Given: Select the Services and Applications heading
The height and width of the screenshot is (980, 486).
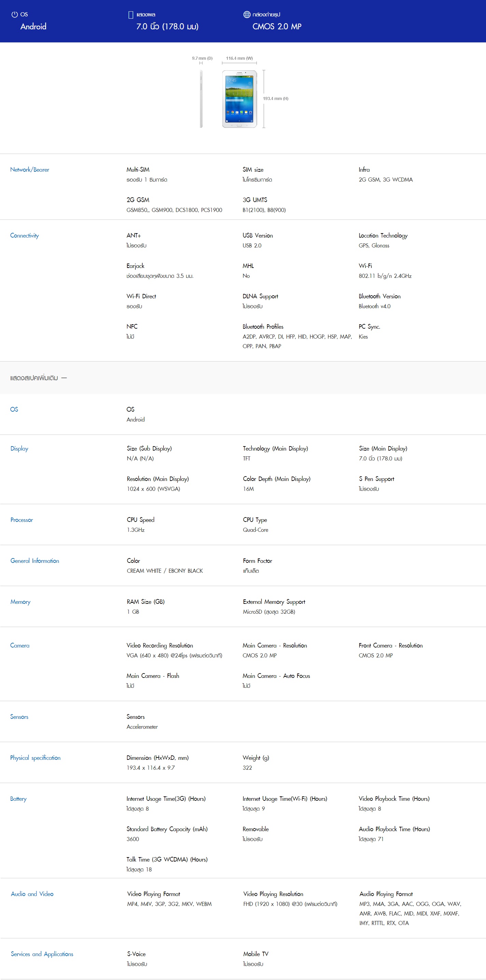Looking at the screenshot, I should tap(42, 954).
